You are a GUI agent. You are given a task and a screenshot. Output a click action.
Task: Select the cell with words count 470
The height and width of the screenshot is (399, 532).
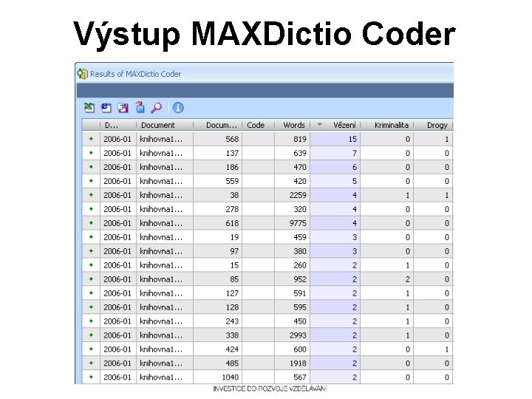[x=292, y=167]
